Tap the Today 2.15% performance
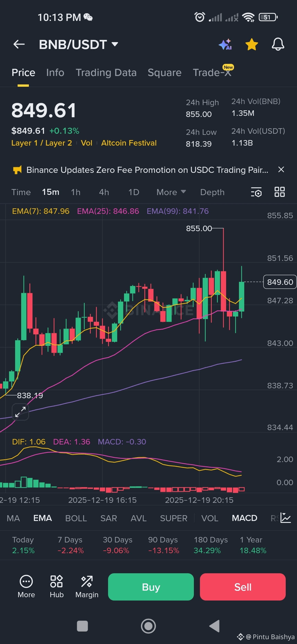 pyautogui.click(x=23, y=545)
